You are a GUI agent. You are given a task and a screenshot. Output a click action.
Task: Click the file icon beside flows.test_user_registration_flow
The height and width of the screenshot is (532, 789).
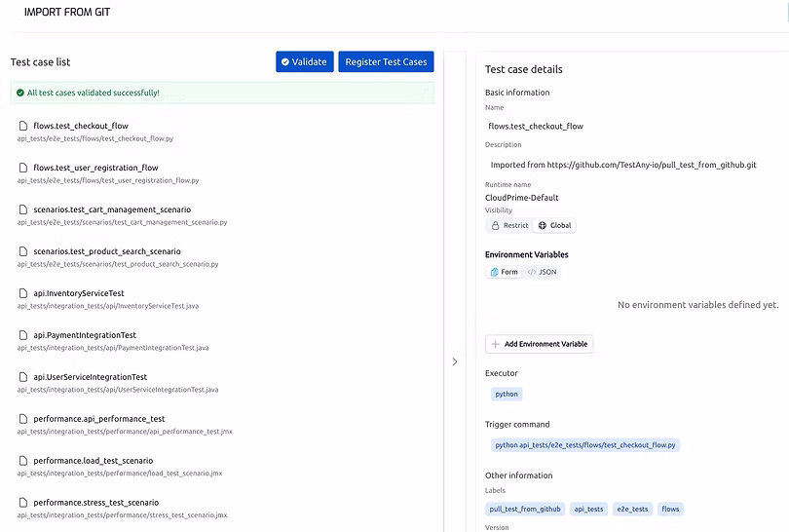[x=23, y=168]
